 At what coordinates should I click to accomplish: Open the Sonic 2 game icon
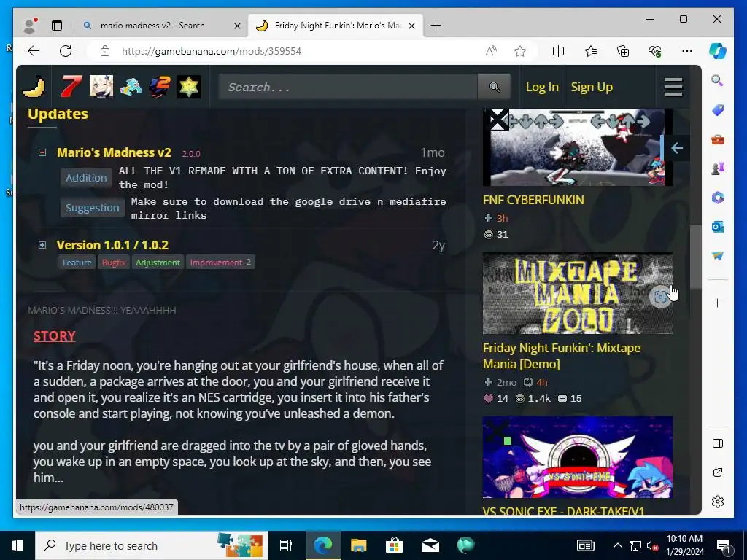[x=160, y=87]
